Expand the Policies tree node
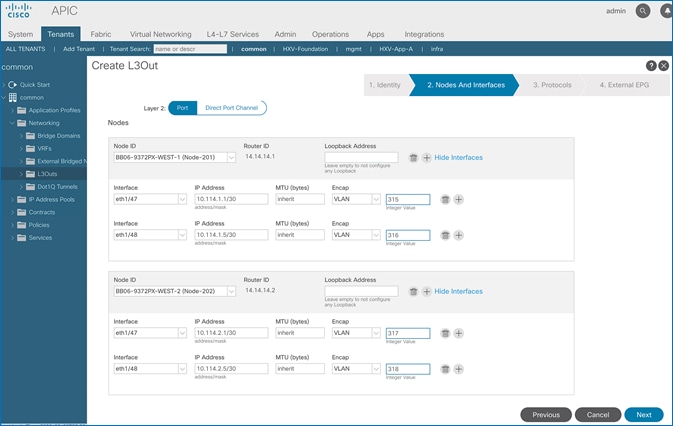 tap(12, 225)
